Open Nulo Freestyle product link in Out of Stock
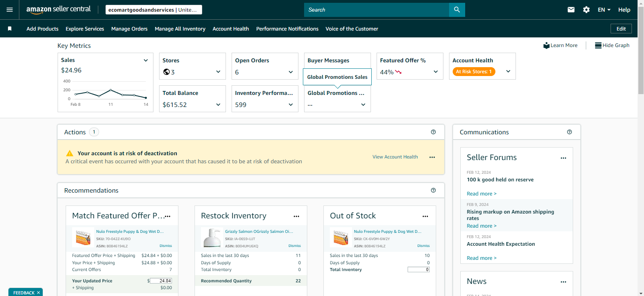Image resolution: width=644 pixels, height=296 pixels. (x=387, y=232)
